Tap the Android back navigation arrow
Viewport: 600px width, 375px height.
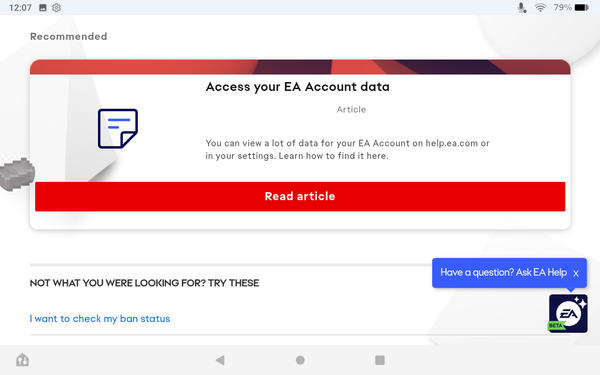click(x=220, y=360)
